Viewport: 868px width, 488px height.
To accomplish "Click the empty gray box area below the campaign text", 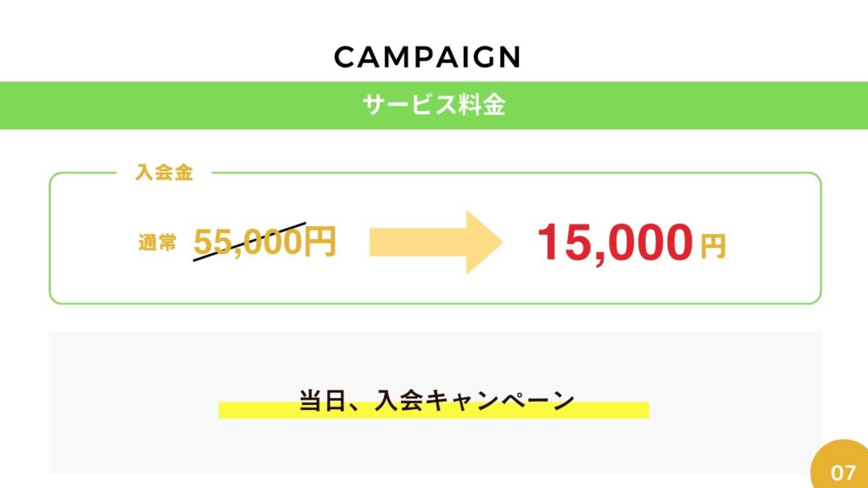I will tap(435, 448).
